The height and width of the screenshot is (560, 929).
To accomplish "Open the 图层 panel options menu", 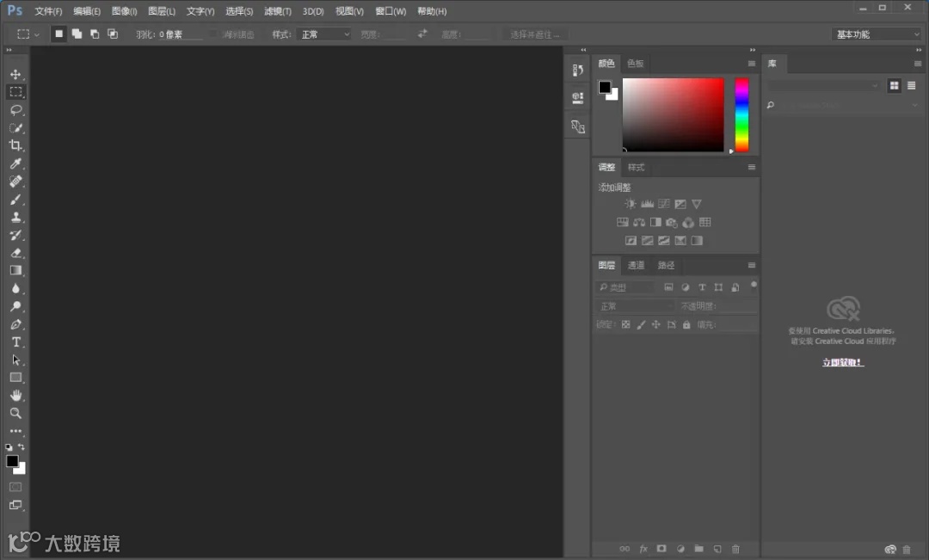I will (751, 265).
